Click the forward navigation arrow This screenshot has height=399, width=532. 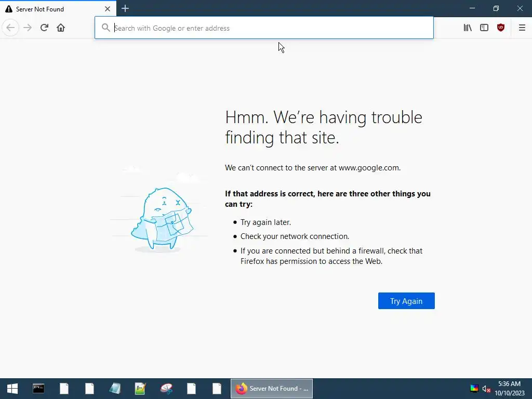pos(28,28)
